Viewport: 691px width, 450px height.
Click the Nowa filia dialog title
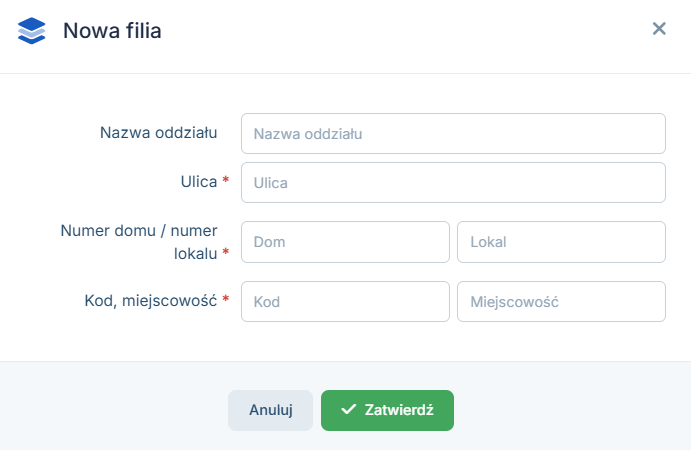click(x=112, y=31)
